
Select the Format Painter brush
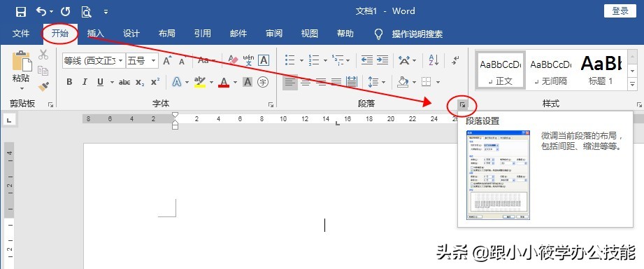pyautogui.click(x=43, y=86)
